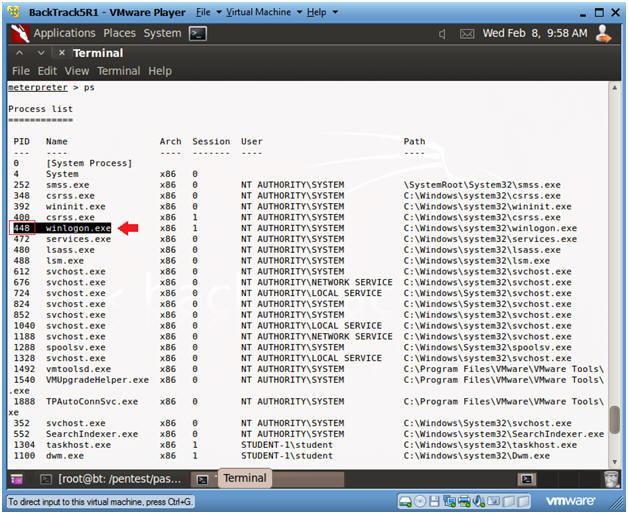Viewport: 628px width, 514px height.
Task: Click the wininit.exe process name
Action: point(76,206)
